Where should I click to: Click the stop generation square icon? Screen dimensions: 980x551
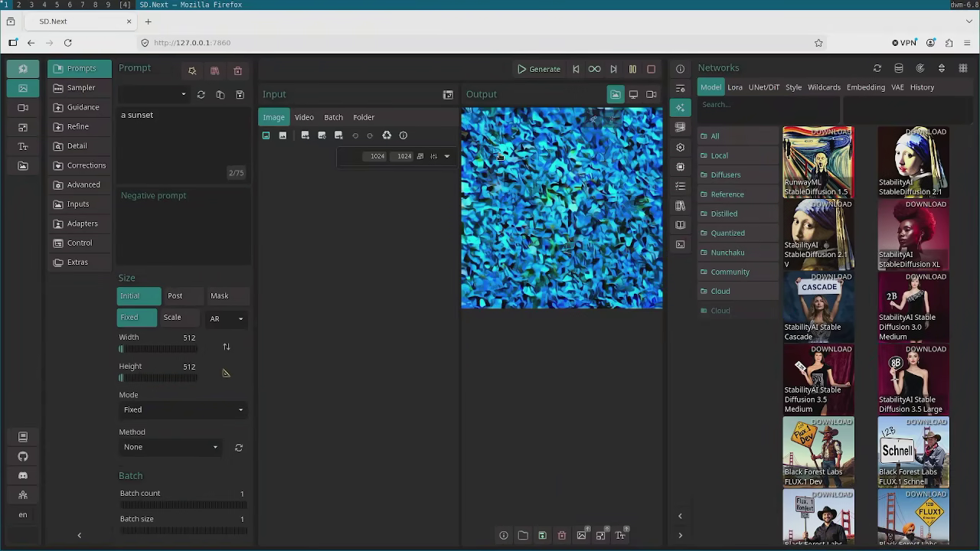coord(652,69)
